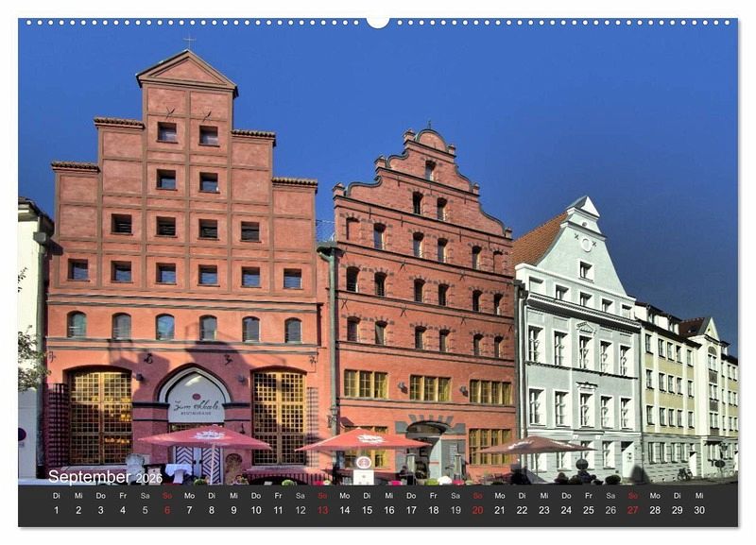Click date 30 at the calendar end
The width and height of the screenshot is (756, 545).
(x=699, y=510)
